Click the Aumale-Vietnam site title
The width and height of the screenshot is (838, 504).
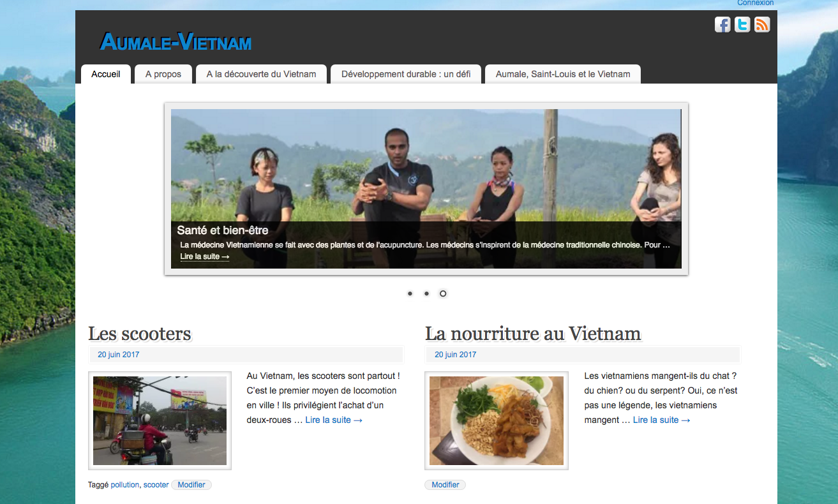[176, 42]
